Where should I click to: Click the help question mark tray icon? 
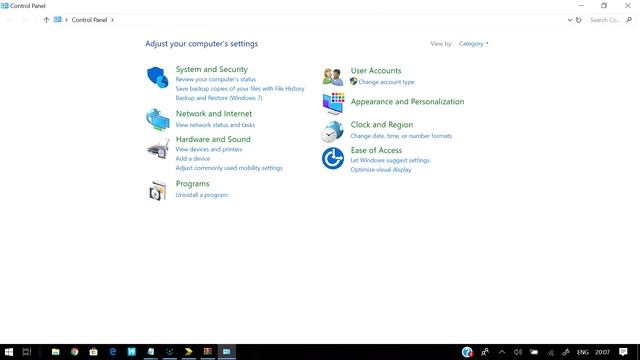467,351
